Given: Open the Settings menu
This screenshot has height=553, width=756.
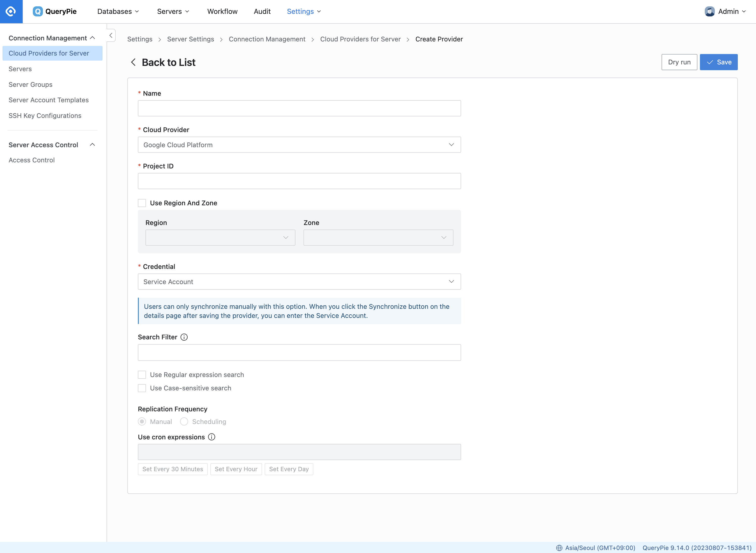Looking at the screenshot, I should click(304, 11).
